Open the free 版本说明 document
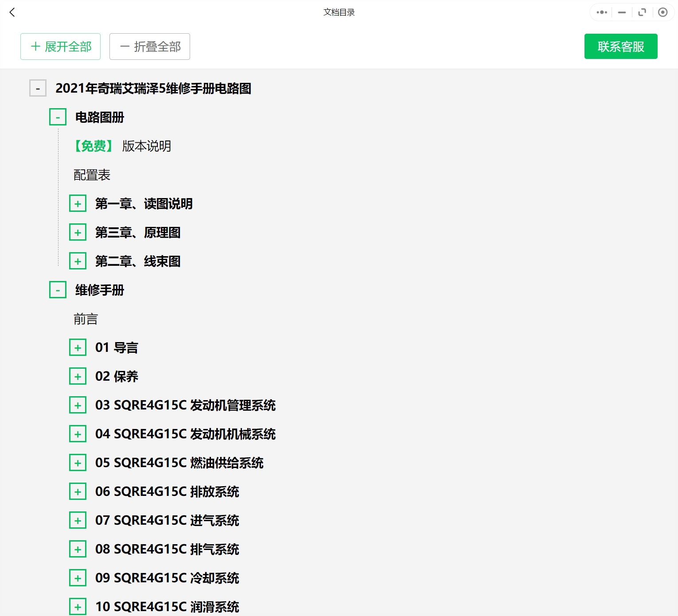 pyautogui.click(x=146, y=146)
